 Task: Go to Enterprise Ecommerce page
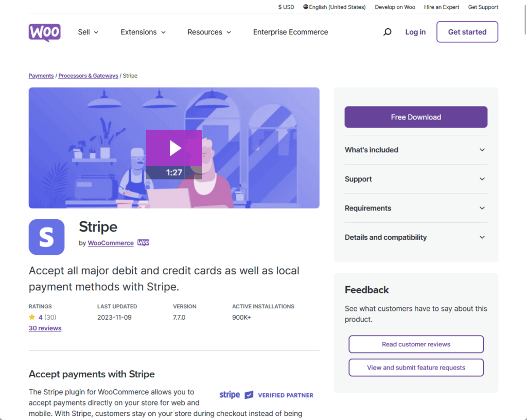pos(290,32)
